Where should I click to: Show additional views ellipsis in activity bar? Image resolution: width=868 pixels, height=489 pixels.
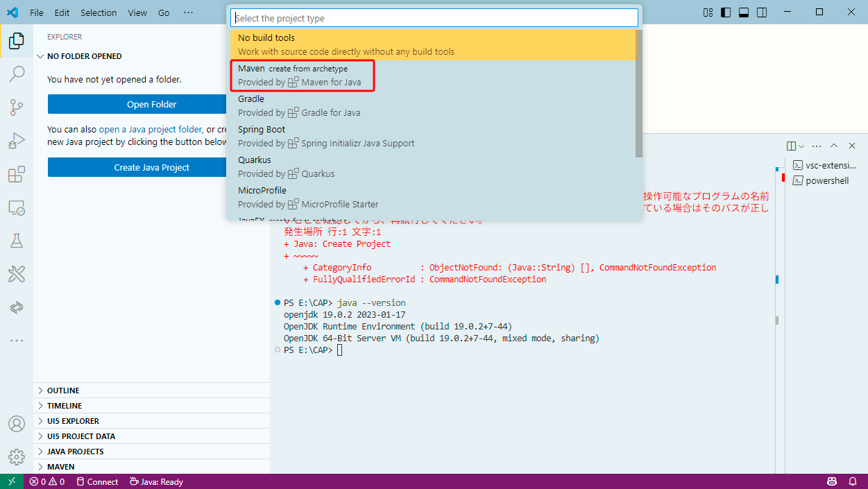tap(17, 340)
